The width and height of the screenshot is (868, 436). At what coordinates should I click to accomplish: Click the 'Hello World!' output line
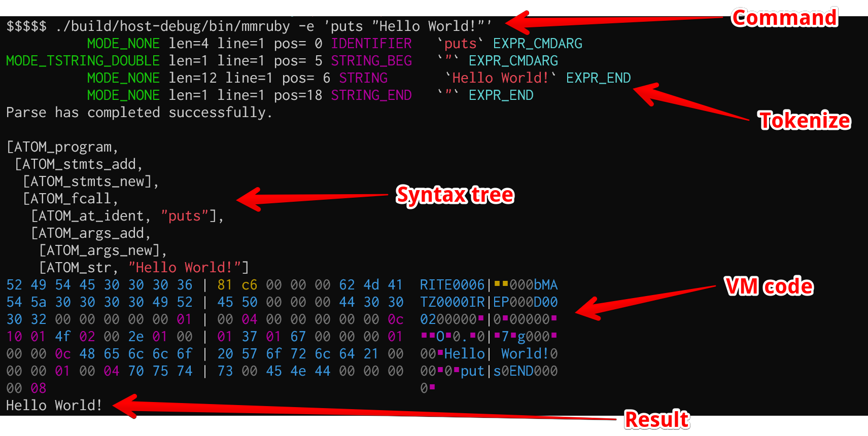click(x=54, y=406)
